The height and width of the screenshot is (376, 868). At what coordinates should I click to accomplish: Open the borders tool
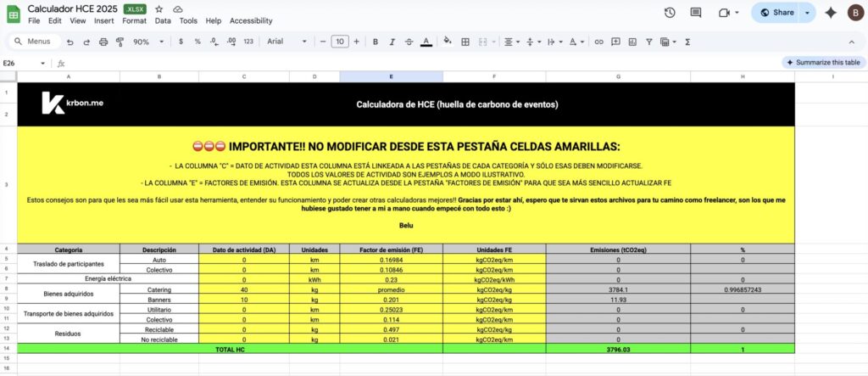(465, 42)
